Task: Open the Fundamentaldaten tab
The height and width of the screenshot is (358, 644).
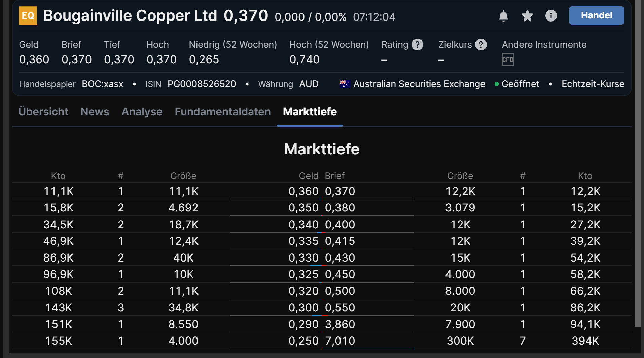Action: [x=223, y=112]
